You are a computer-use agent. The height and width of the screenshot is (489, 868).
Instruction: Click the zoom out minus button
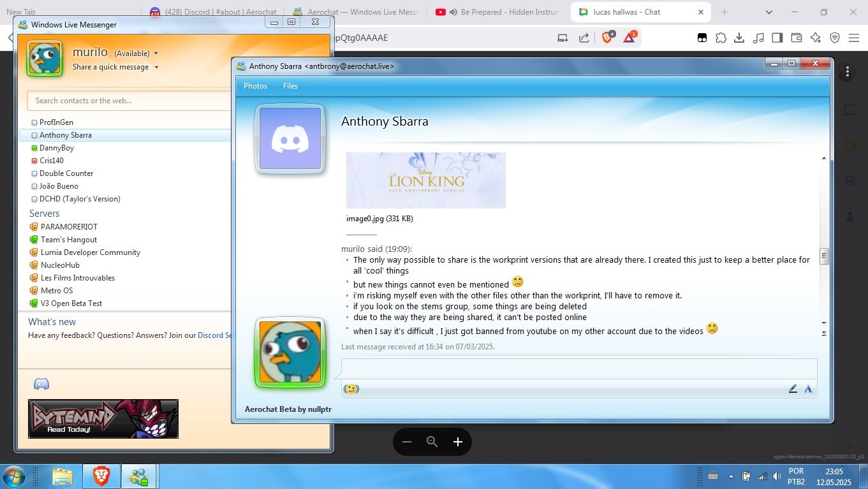(407, 442)
